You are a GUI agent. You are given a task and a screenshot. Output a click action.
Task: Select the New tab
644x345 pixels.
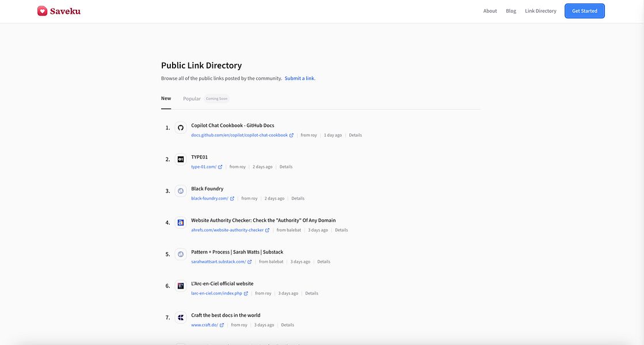tap(166, 98)
